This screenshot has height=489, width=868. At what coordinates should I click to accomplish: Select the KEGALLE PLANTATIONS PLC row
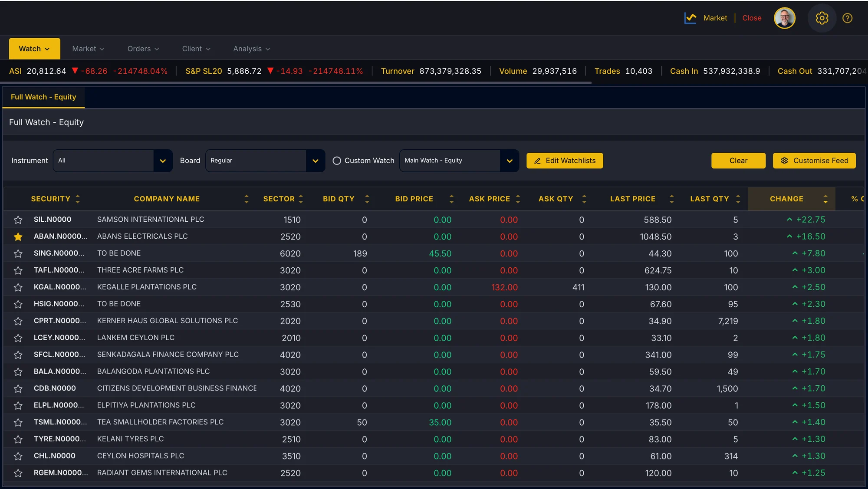coord(434,287)
